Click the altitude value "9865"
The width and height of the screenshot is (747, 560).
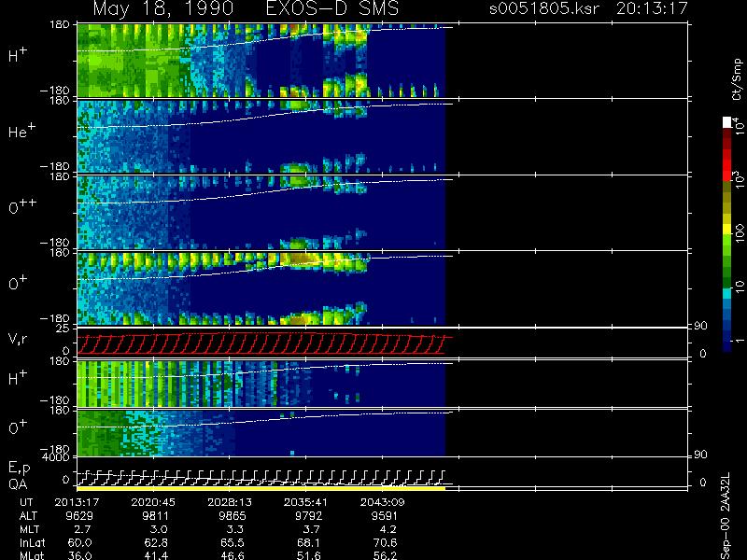(232, 516)
